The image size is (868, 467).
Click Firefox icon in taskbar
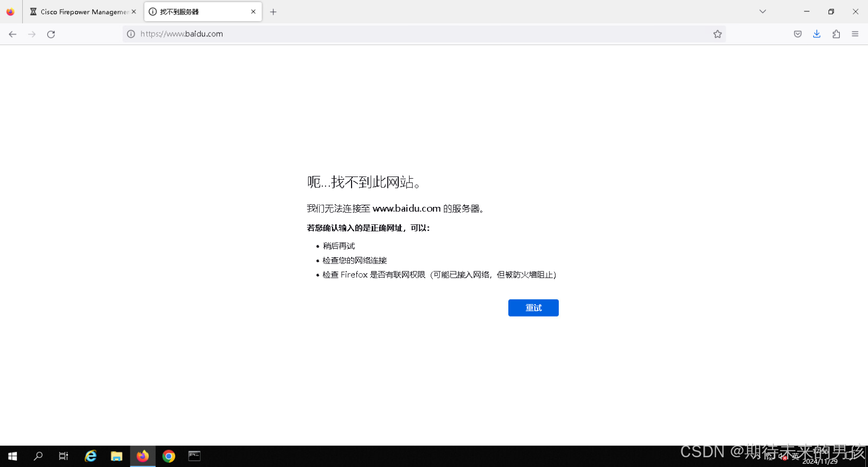[x=143, y=456]
